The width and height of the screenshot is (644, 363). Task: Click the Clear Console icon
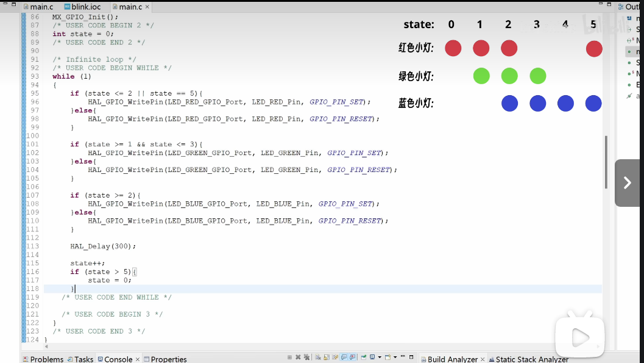pyautogui.click(x=318, y=358)
